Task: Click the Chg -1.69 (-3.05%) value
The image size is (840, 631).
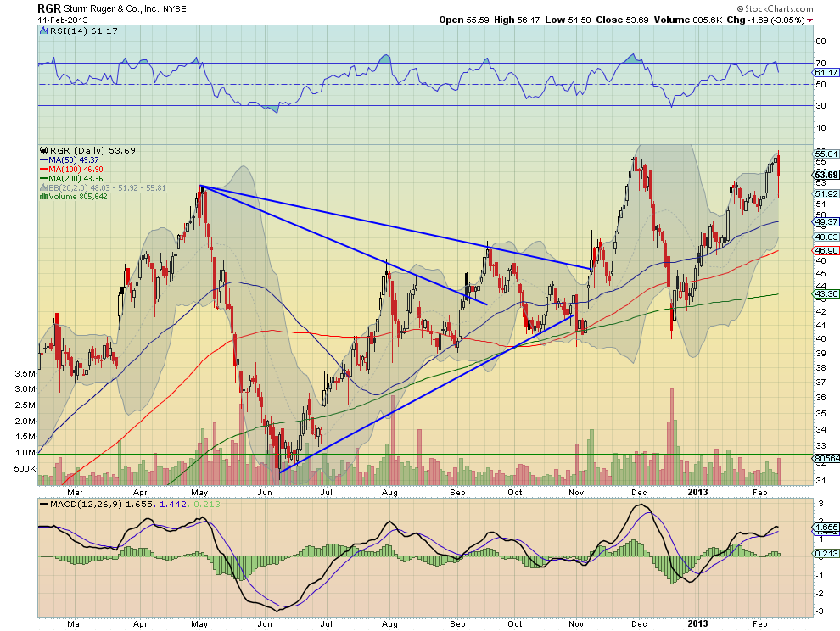Action: (x=765, y=20)
